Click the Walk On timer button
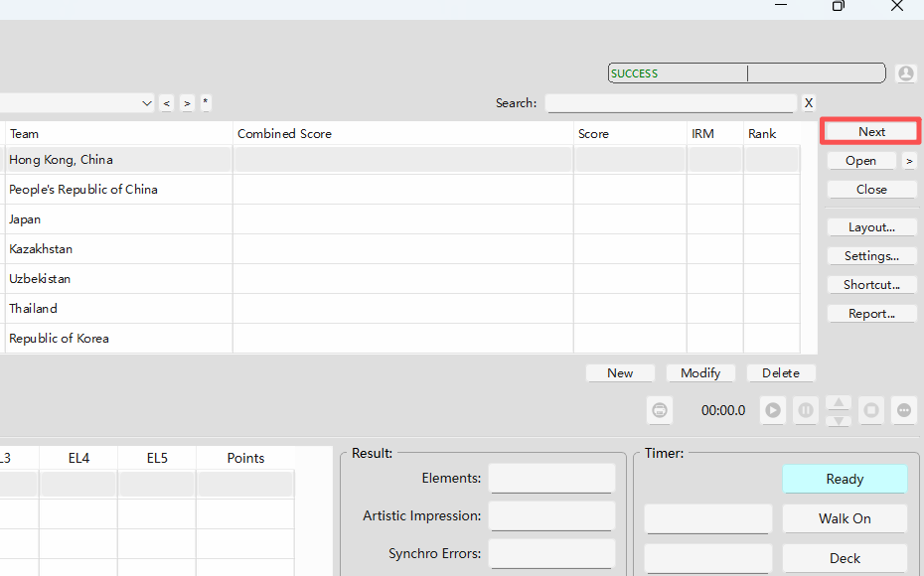This screenshot has width=924, height=576. click(845, 518)
